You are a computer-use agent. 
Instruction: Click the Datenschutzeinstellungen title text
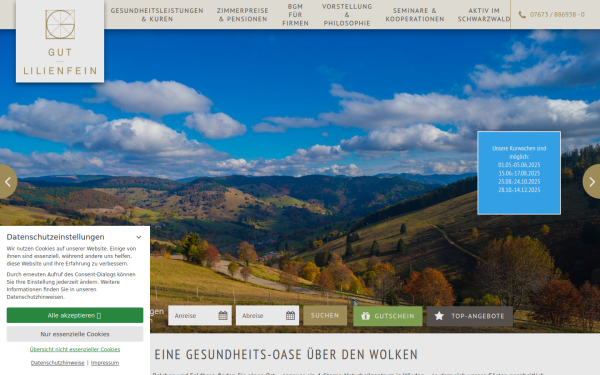[55, 237]
